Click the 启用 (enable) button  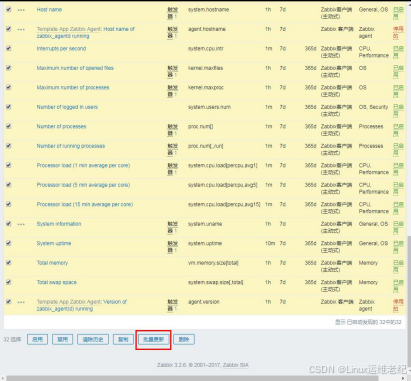[x=37, y=340]
